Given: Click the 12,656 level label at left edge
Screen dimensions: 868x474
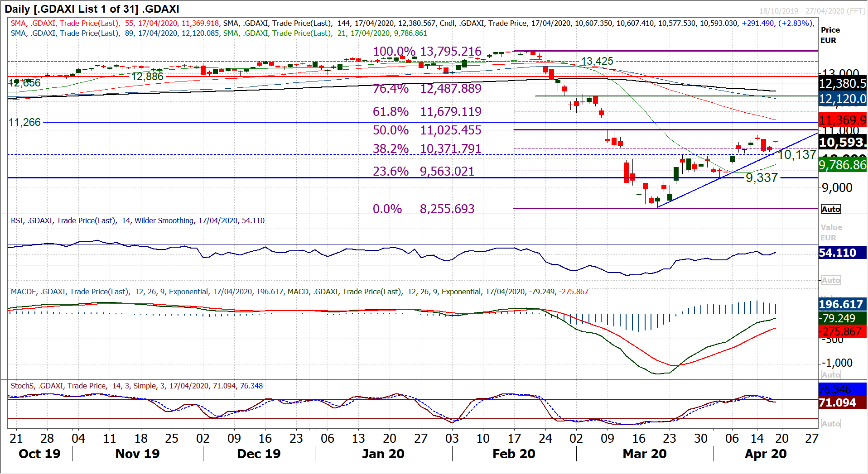Looking at the screenshot, I should [x=25, y=83].
